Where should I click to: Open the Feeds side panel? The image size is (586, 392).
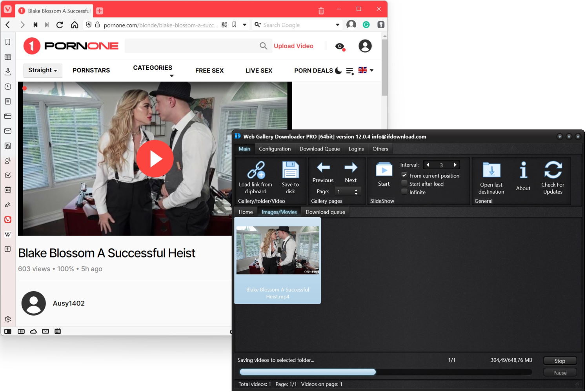(7, 146)
